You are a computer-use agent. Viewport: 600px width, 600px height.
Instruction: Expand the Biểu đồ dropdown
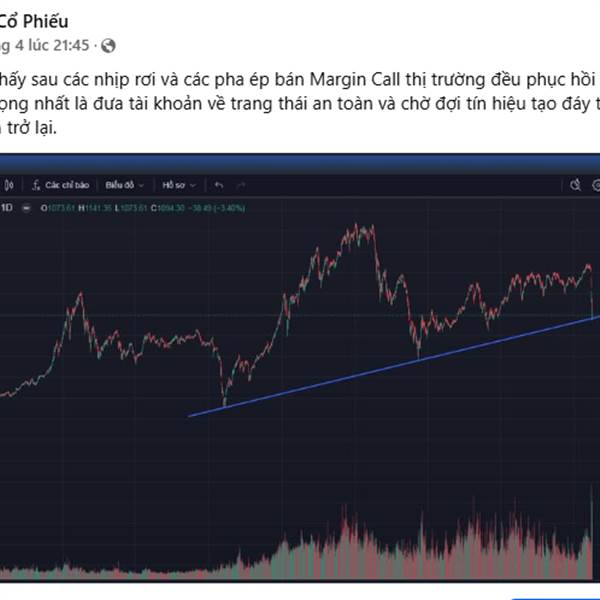[141, 186]
